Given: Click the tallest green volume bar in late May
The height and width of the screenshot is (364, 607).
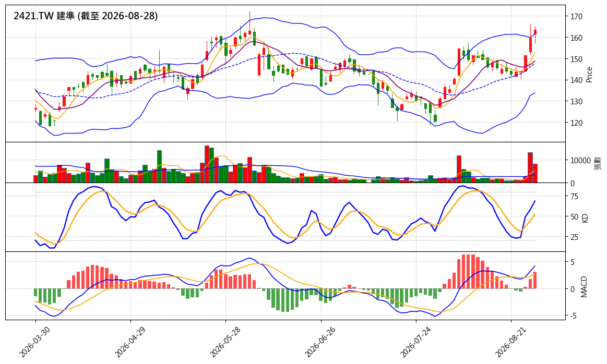Looking at the screenshot, I should tap(212, 165).
